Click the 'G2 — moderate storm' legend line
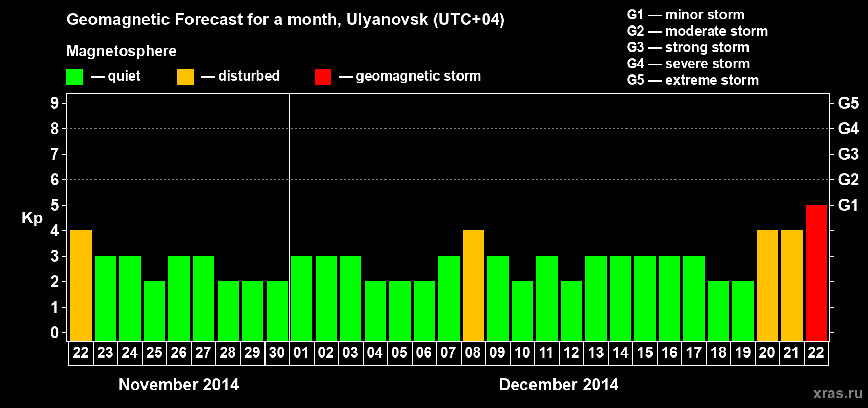Screen dimensions: 868x408 tap(697, 31)
